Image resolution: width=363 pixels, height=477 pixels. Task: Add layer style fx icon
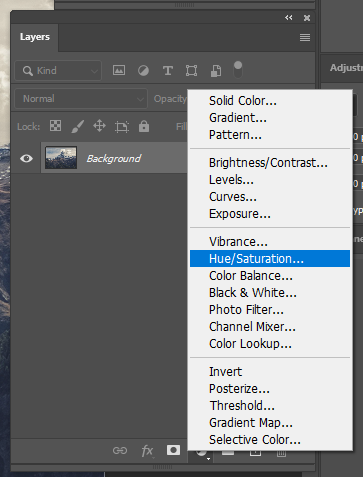(147, 451)
